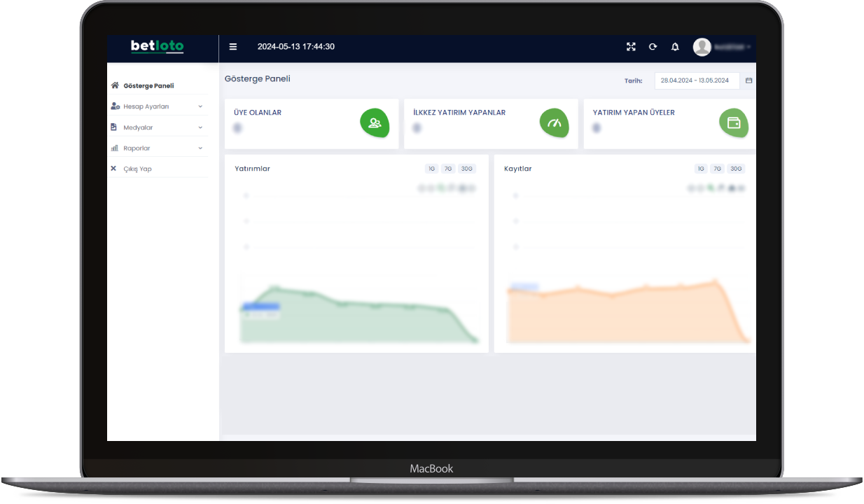Select 1G range in Yatırımlar chart
864x504 pixels.
(x=431, y=169)
